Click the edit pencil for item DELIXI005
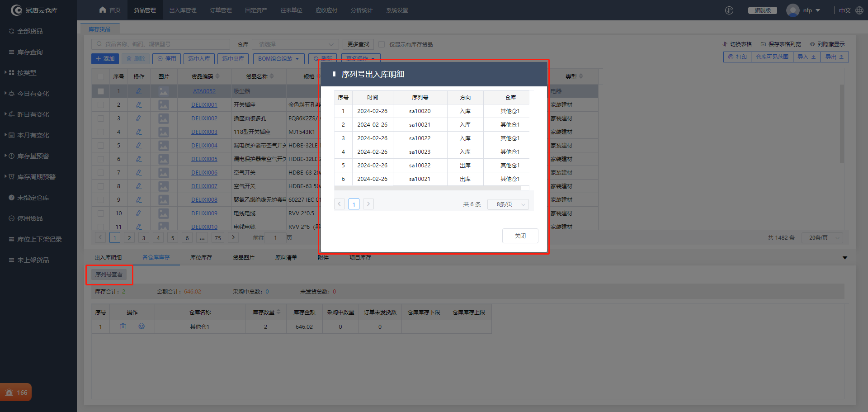This screenshot has height=412, width=868. 139,159
